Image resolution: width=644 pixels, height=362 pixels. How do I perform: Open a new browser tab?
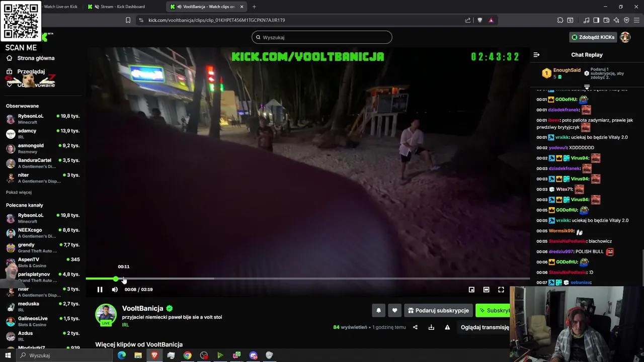pyautogui.click(x=254, y=7)
